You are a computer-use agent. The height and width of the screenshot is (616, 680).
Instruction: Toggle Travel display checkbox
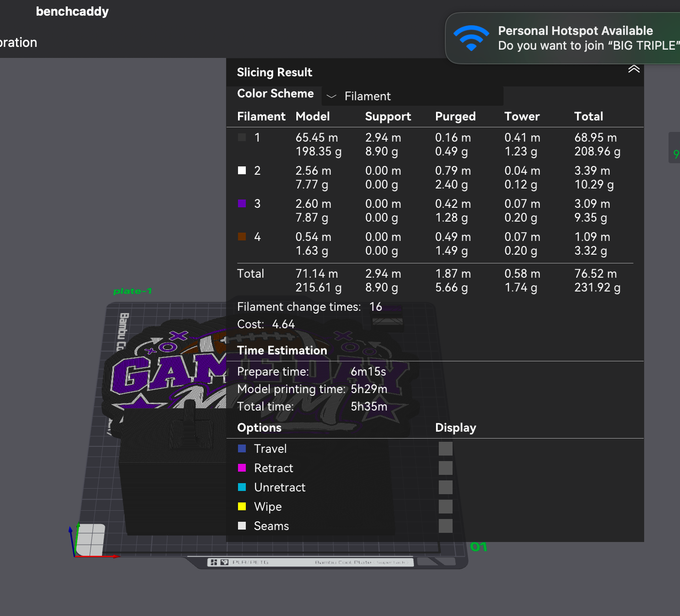tap(445, 449)
